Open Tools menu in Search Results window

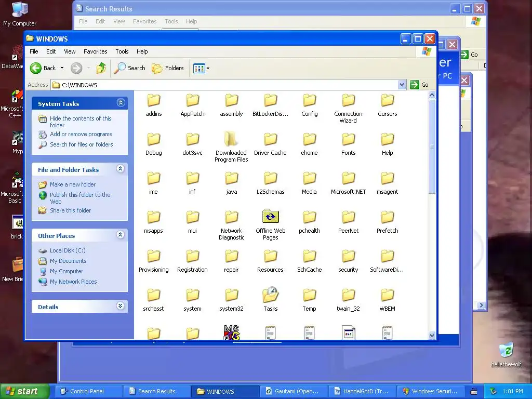tap(171, 21)
